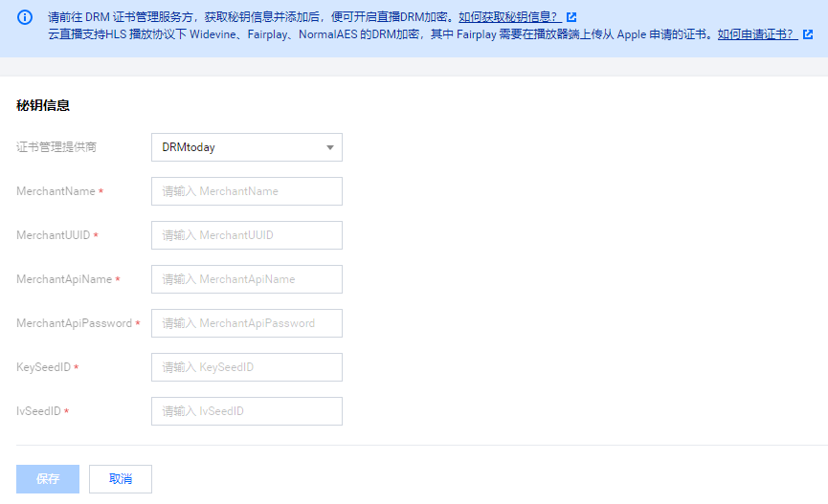Click the 取消 cancel button
This screenshot has height=504, width=828.
click(121, 479)
